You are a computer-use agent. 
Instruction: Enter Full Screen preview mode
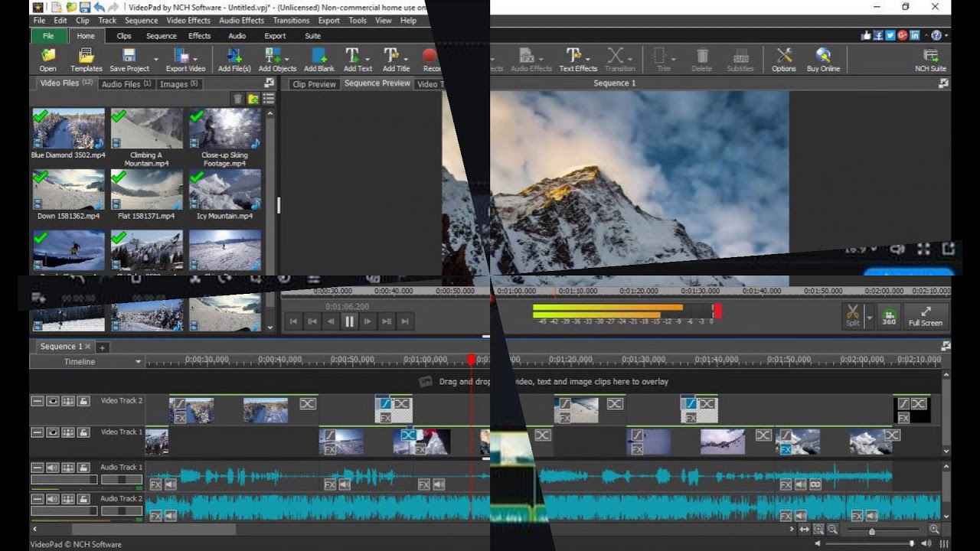tap(925, 315)
